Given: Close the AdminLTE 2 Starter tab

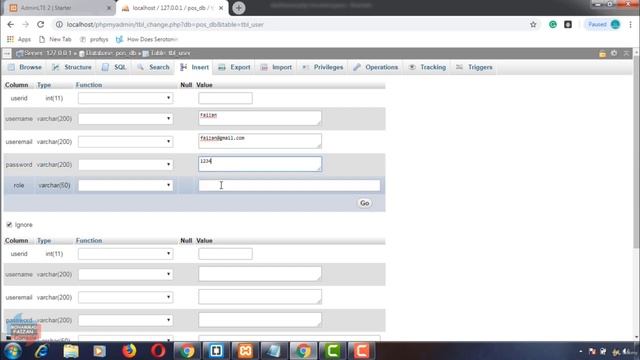Looking at the screenshot, I should coord(109,8).
